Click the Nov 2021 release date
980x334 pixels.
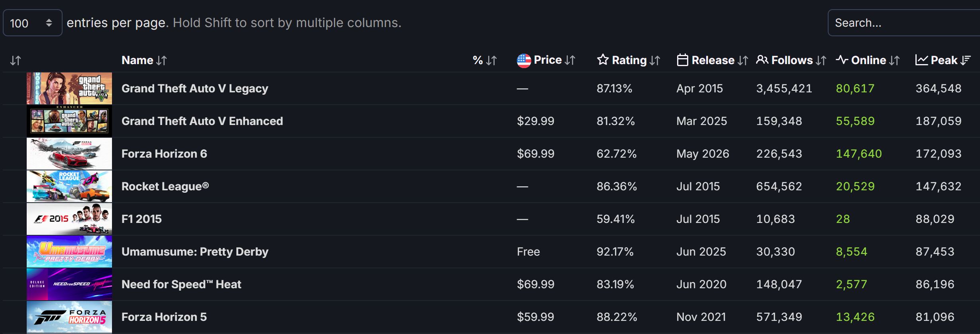point(701,317)
